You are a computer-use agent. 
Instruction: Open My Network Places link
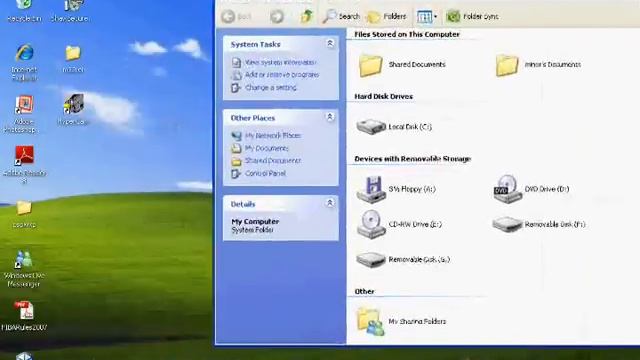[273, 136]
